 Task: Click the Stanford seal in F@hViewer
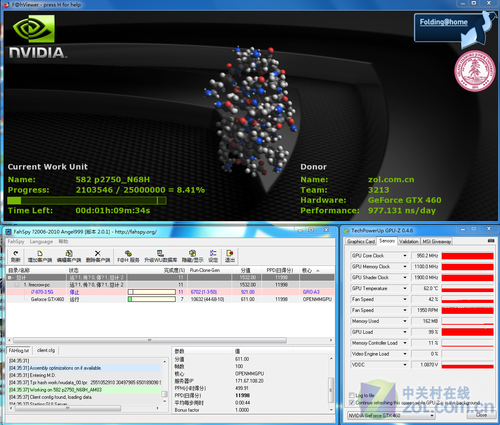(x=475, y=71)
